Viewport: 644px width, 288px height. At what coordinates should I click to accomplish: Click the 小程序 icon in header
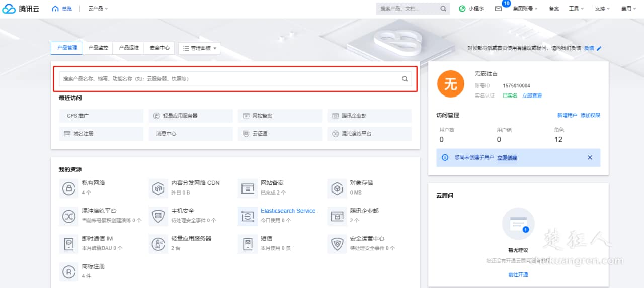coord(462,9)
